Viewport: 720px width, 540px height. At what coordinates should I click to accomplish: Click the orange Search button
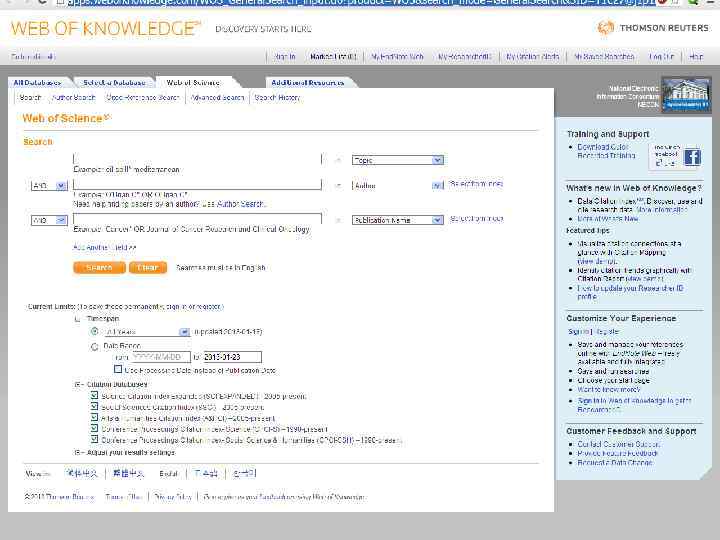click(99, 267)
